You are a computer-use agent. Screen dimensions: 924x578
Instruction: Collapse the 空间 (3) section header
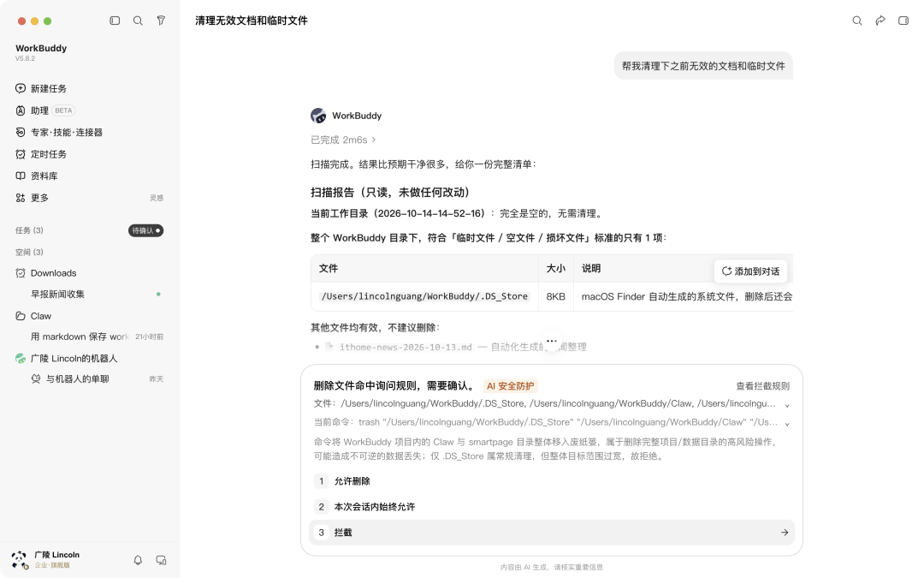(29, 252)
